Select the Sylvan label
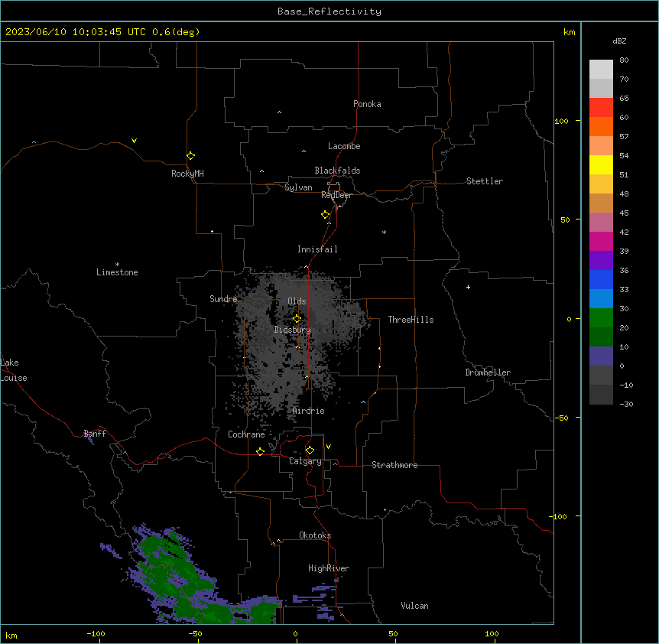Screen dimensions: 659x644 (x=298, y=187)
